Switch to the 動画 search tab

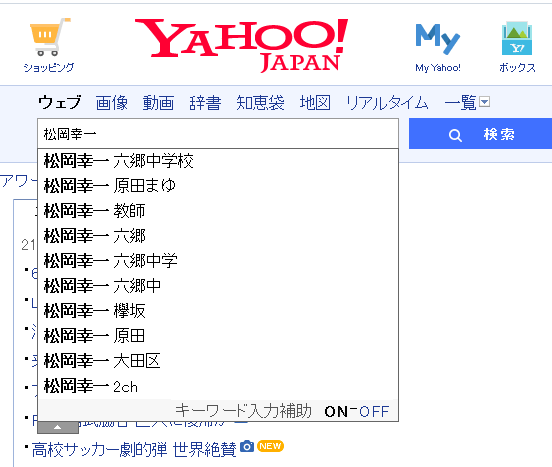coord(158,103)
